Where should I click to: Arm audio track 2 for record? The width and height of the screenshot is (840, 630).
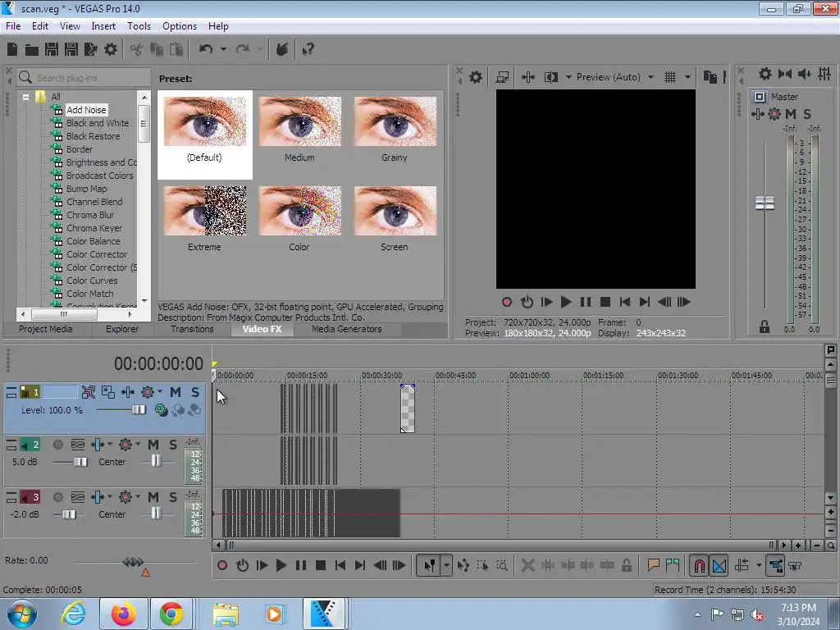(58, 445)
